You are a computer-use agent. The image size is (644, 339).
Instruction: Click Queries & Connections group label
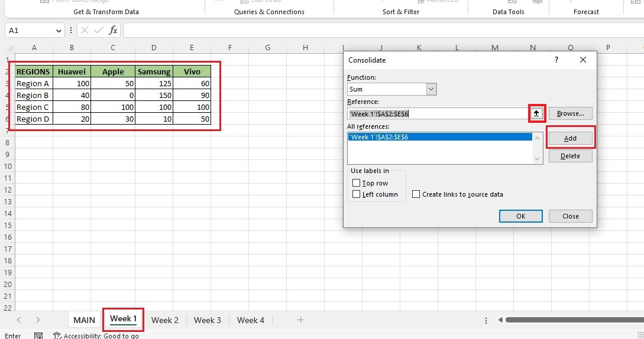point(269,12)
